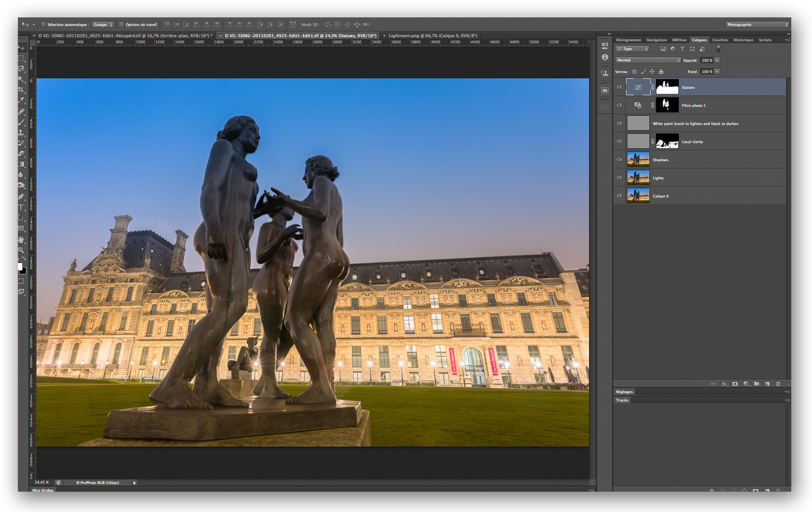This screenshot has width=812, height=512.
Task: Select the Statues layer mask thumbnail
Action: 667,87
